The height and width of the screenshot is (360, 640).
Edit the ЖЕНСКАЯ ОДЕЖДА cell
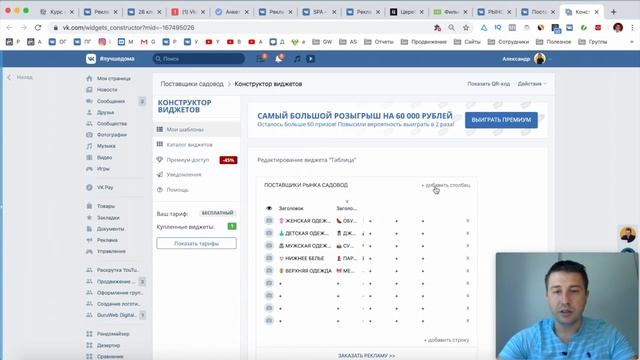tap(305, 221)
